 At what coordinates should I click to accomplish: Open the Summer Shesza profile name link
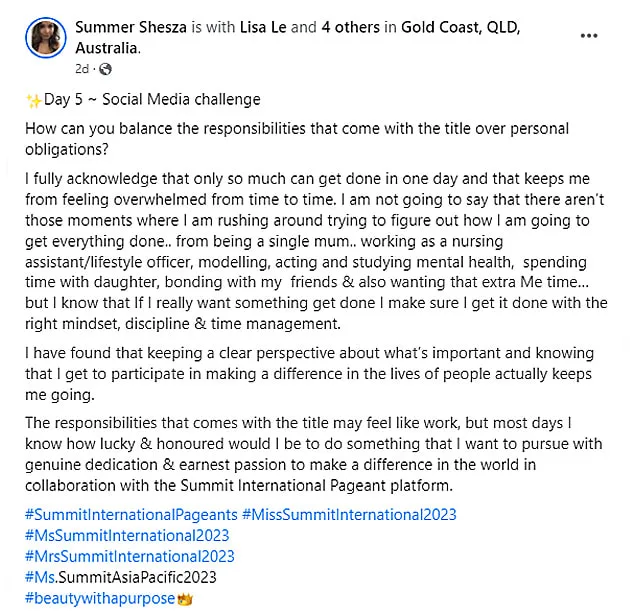tap(131, 27)
